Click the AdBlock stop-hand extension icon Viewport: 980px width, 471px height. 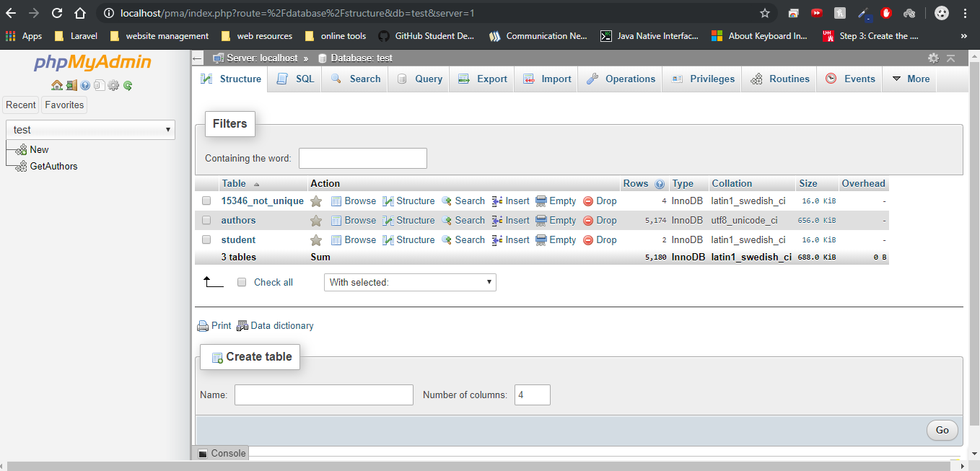(x=886, y=13)
